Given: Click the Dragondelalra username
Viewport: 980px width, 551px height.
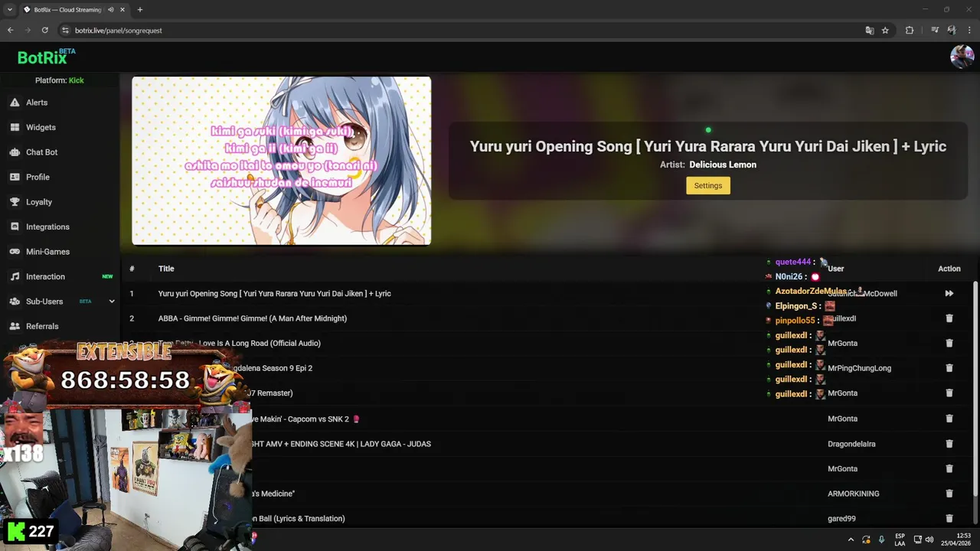Looking at the screenshot, I should [x=851, y=444].
